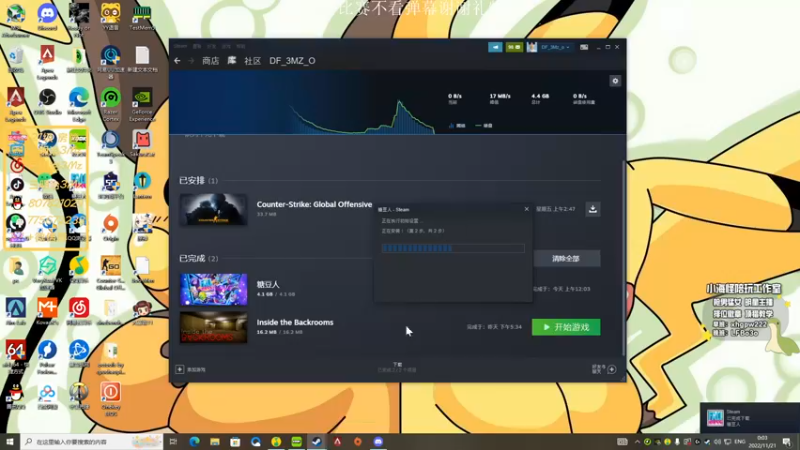This screenshot has width=800, height=450.
Task: Open the Razer Cortex desktop shortcut
Action: [110, 105]
